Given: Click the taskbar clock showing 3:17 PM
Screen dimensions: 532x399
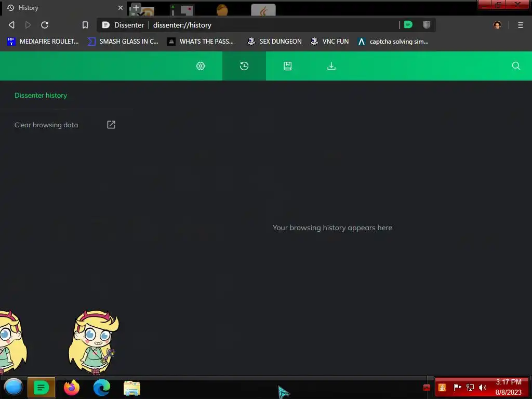Looking at the screenshot, I should coord(508,387).
